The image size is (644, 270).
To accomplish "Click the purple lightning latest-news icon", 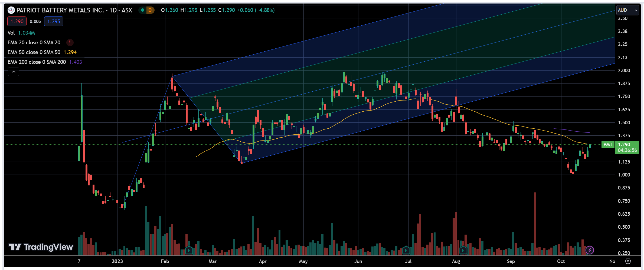I will point(590,250).
